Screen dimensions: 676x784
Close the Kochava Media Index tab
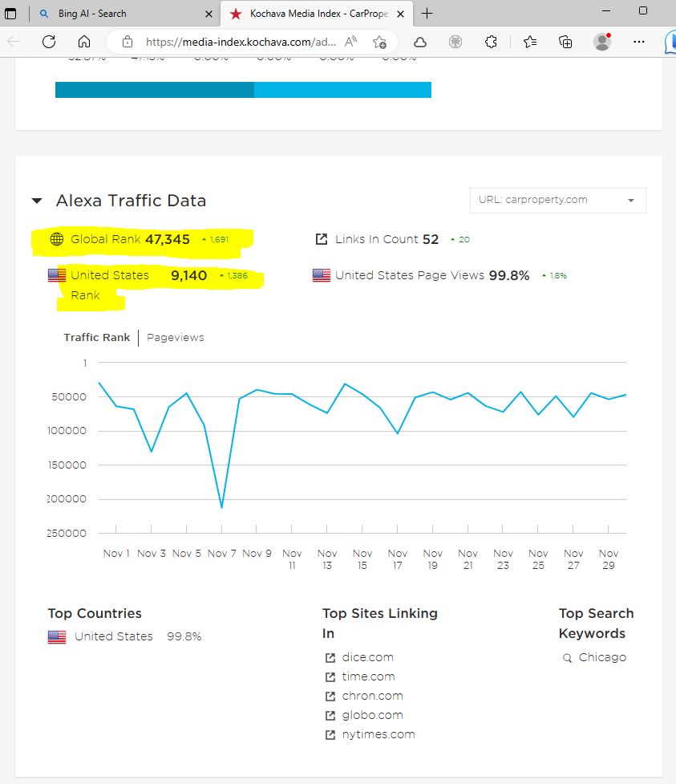[x=400, y=14]
